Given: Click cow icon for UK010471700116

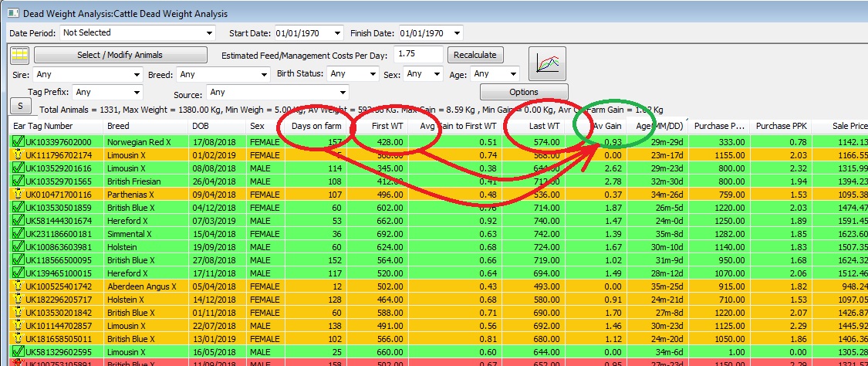Looking at the screenshot, I should [18, 195].
